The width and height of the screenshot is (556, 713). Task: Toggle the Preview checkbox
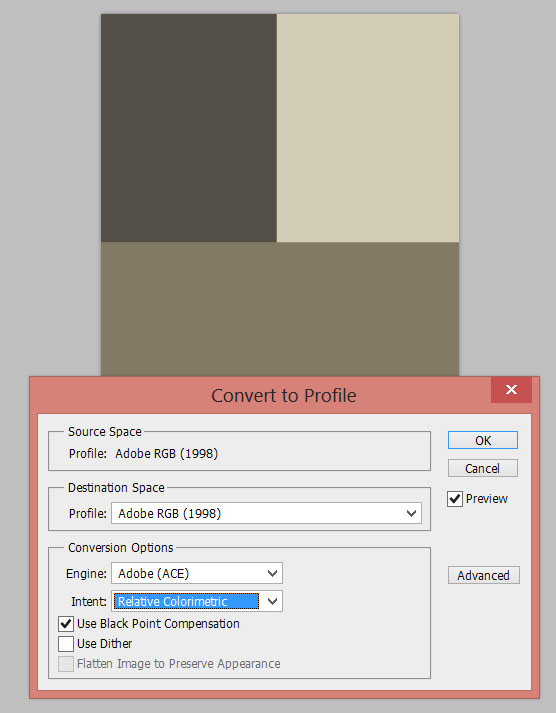tap(455, 499)
